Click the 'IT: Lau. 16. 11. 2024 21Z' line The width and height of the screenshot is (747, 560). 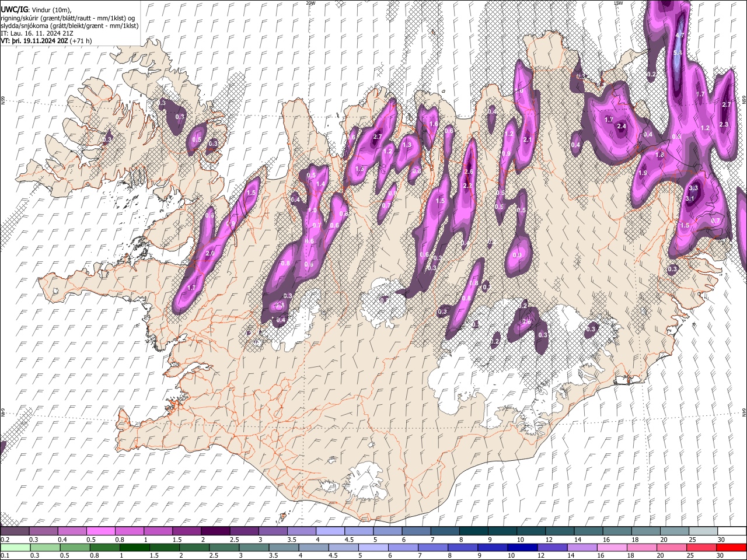click(37, 33)
